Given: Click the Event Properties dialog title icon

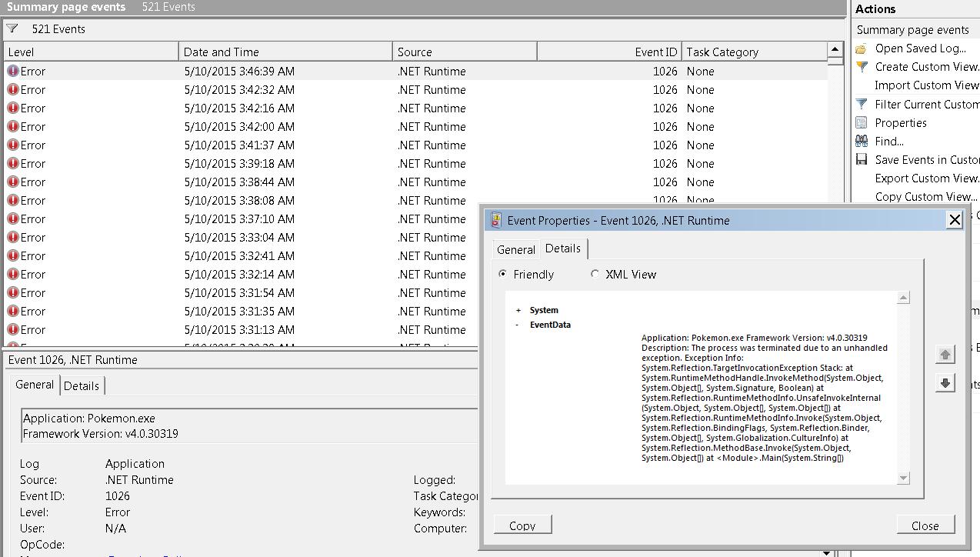Looking at the screenshot, I should click(497, 221).
